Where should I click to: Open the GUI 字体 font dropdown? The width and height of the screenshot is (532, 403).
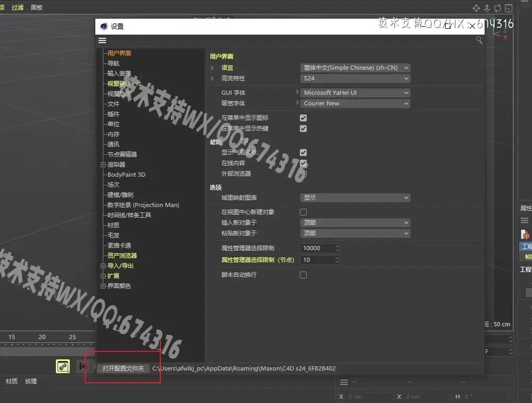pyautogui.click(x=355, y=92)
